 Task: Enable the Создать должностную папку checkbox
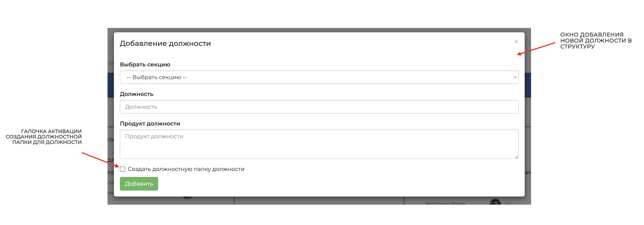click(x=122, y=169)
